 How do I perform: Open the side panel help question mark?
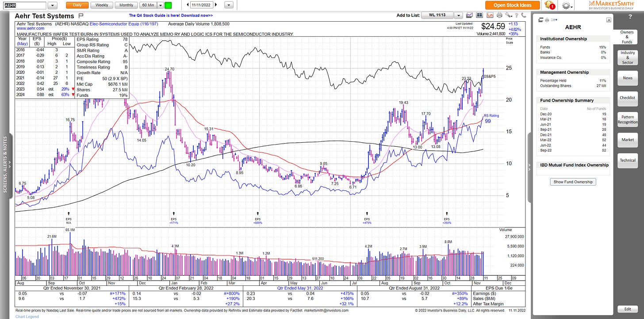click(x=630, y=16)
